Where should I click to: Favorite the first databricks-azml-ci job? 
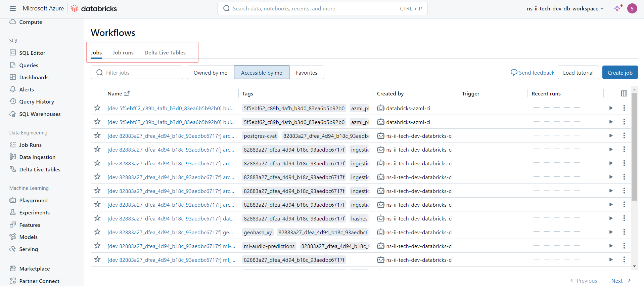coord(97,108)
